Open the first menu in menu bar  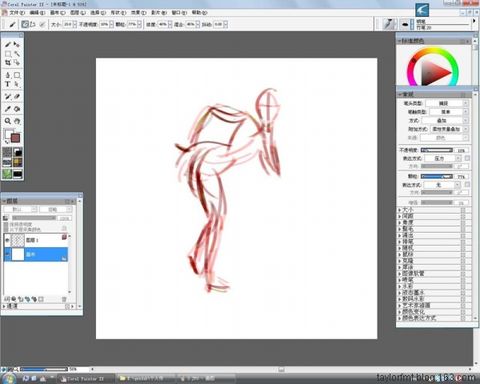(17, 12)
